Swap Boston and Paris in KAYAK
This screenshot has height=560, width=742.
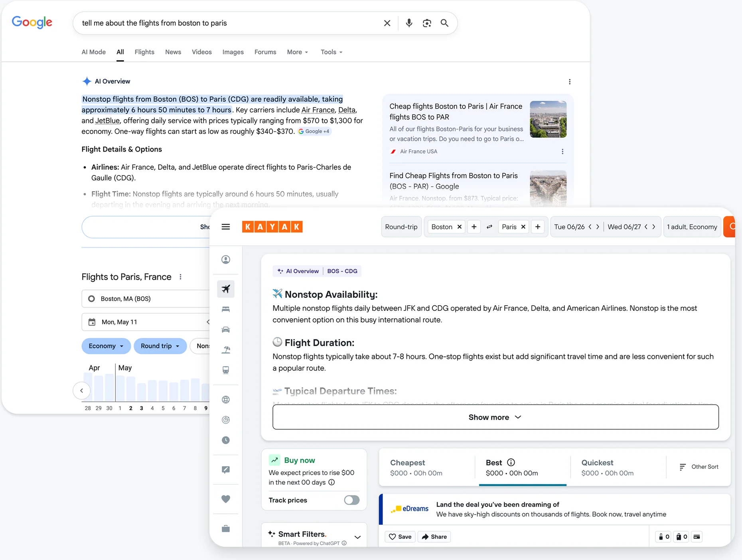coord(489,227)
